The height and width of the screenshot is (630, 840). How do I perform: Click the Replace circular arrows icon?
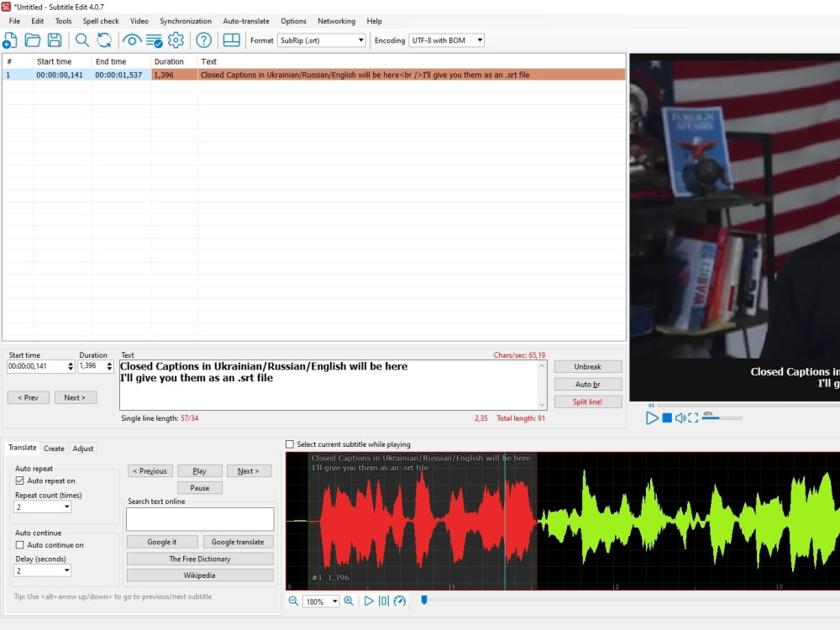(x=104, y=40)
